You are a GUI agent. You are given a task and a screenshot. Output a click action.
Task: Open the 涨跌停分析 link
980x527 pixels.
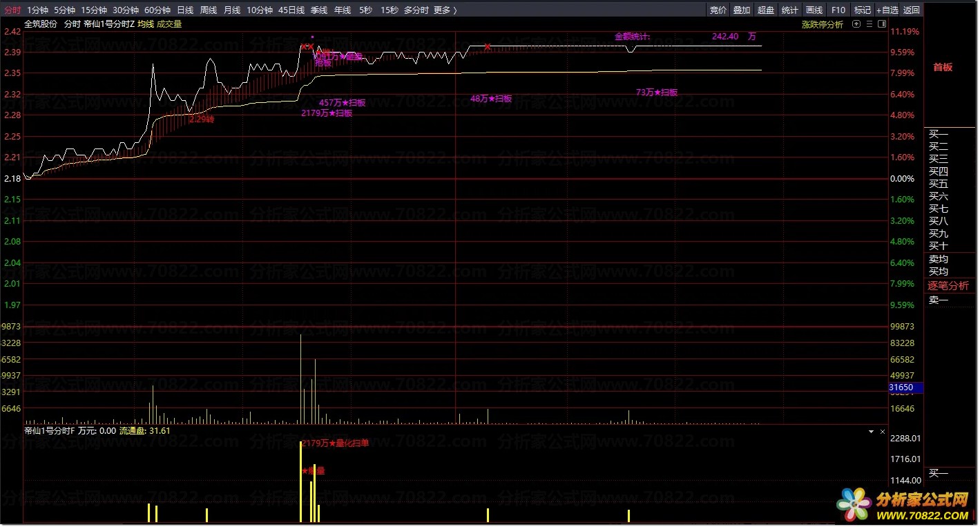pyautogui.click(x=823, y=24)
